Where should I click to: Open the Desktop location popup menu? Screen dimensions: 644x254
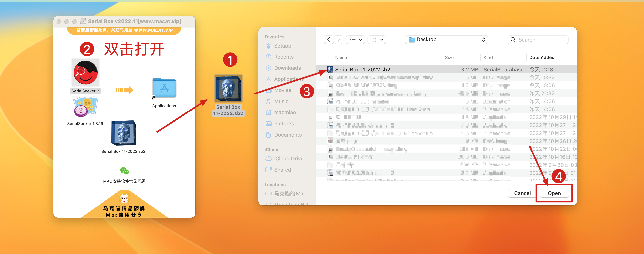447,40
